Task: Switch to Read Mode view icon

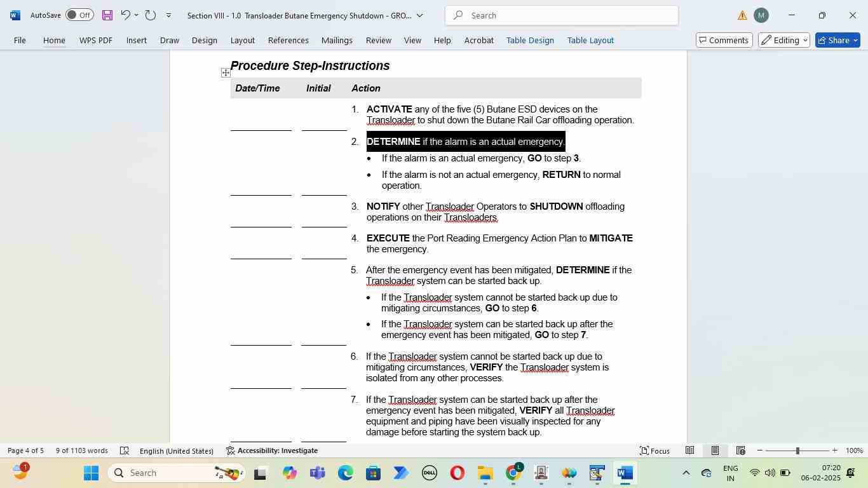Action: point(689,451)
